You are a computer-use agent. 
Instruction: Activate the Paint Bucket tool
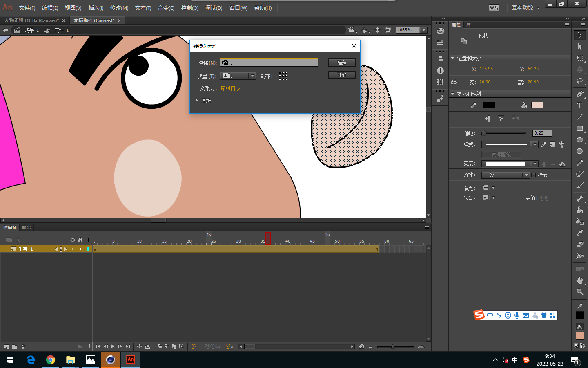point(579,210)
